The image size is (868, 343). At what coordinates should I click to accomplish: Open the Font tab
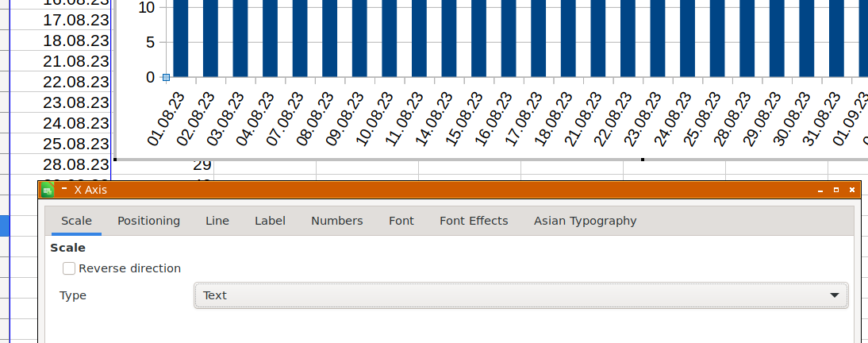click(401, 221)
